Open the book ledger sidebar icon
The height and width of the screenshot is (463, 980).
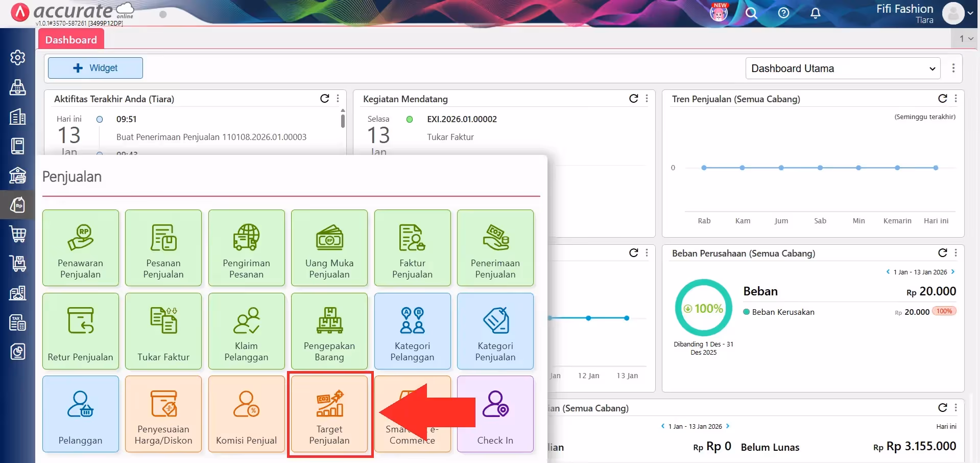point(18,146)
